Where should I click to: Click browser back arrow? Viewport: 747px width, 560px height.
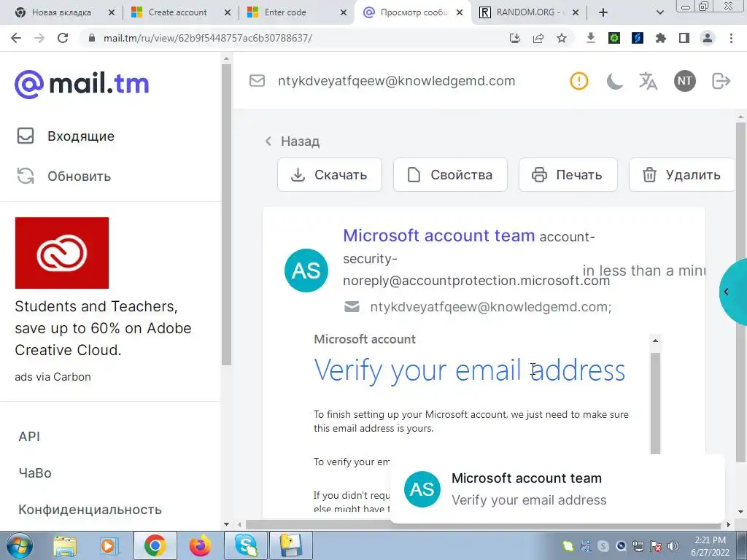(x=16, y=38)
